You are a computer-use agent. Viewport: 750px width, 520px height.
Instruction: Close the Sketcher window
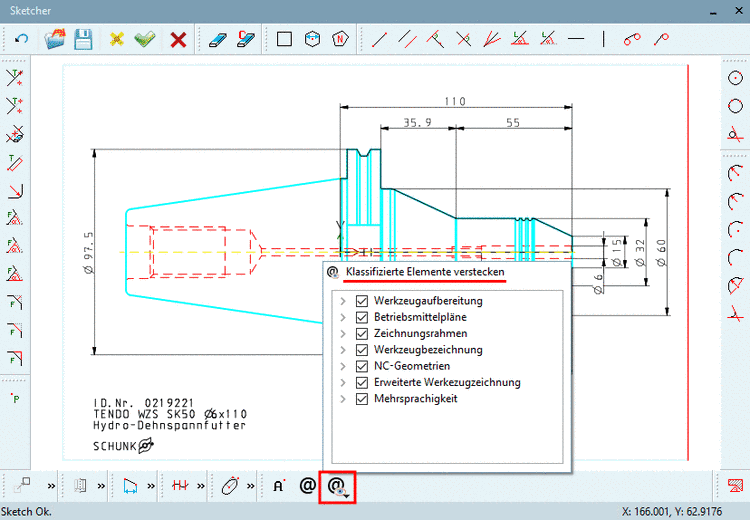[x=739, y=11]
